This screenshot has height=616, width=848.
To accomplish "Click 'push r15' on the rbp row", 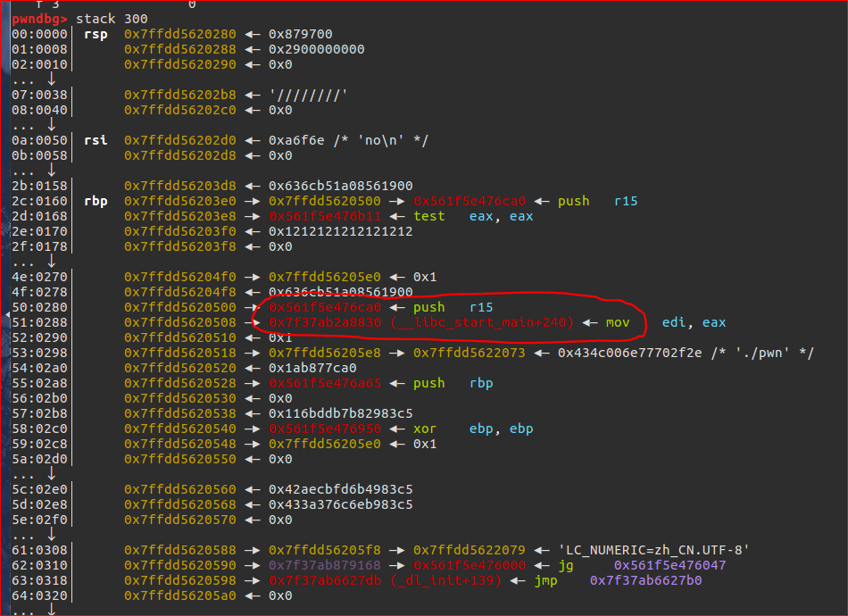I will 597,201.
